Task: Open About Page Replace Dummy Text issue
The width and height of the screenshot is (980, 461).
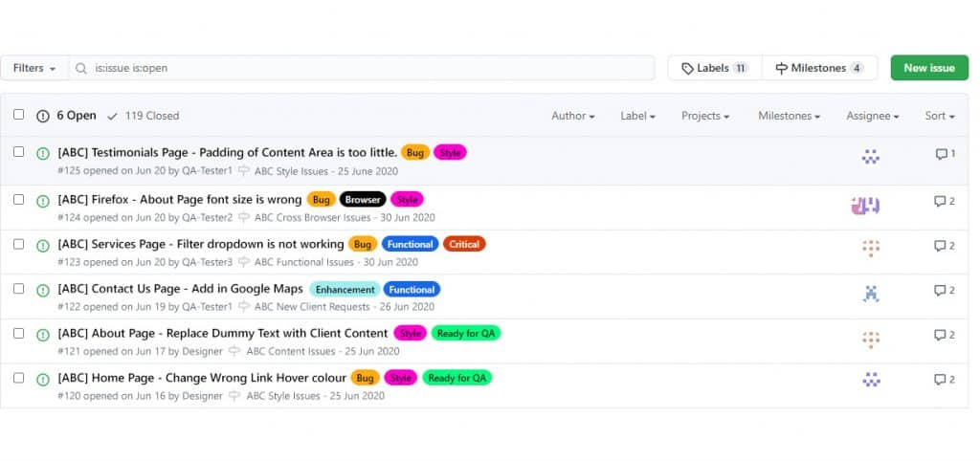Action: coord(223,334)
